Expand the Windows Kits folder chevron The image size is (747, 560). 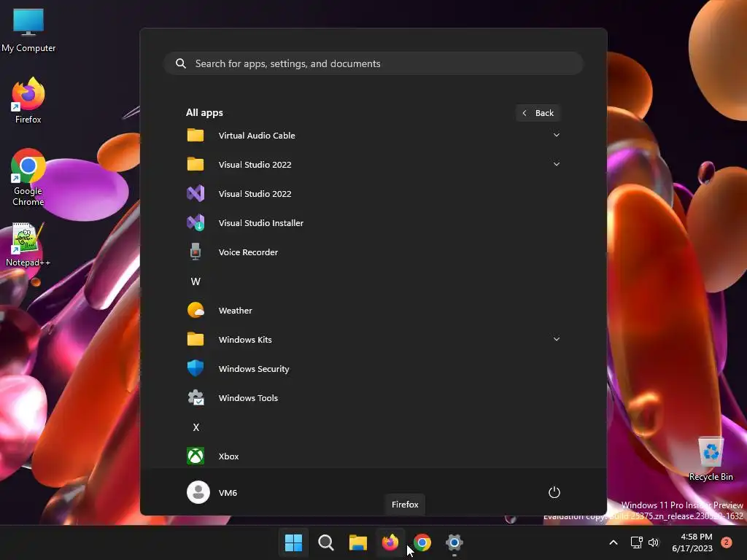557,339
